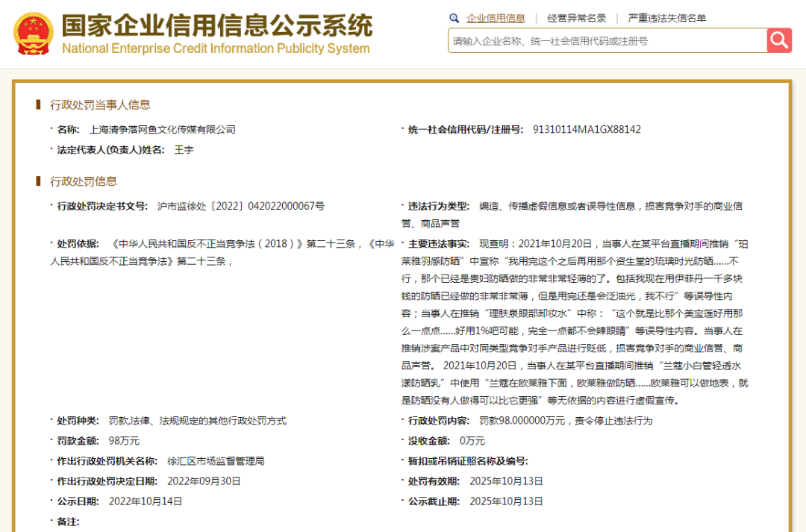The height and width of the screenshot is (532, 806).
Task: Open the 严重违法失信名单 tab
Action: point(666,18)
